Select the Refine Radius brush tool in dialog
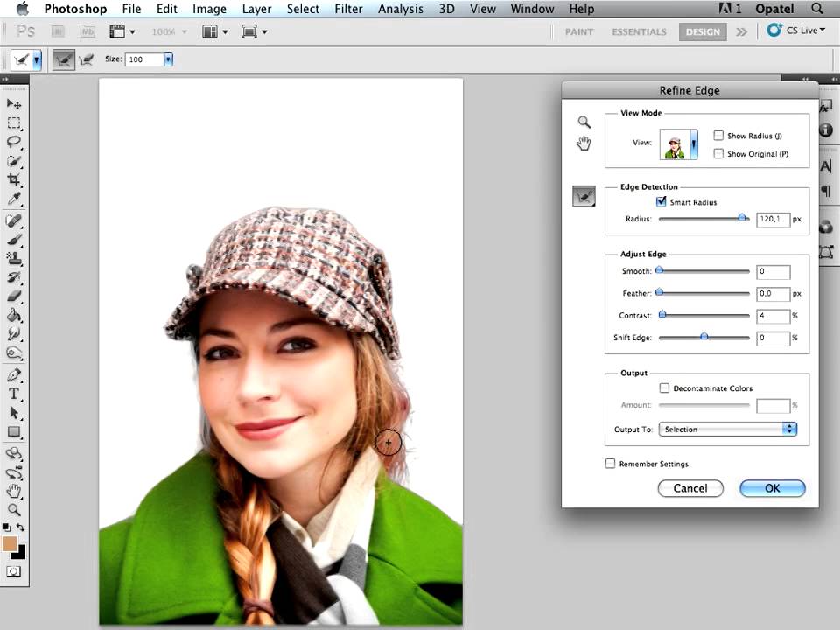840x630 pixels. click(584, 196)
